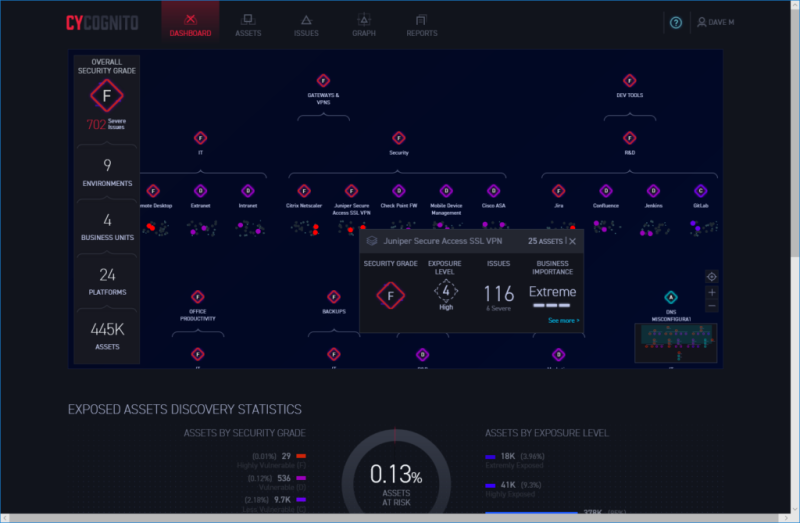Open the Assets tab
This screenshot has height=523, width=800.
248,25
